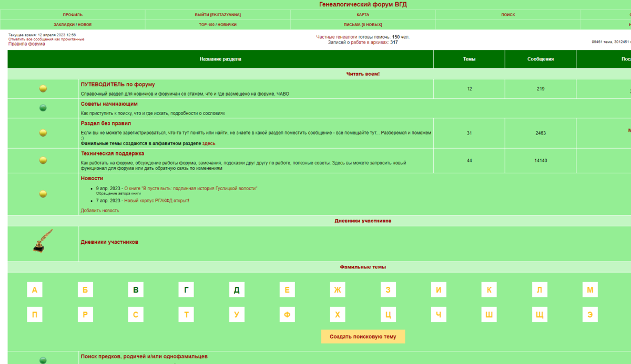631x364 pixels.
Task: Open TOP-100 / НОВИЧКИ
Action: point(218,24)
